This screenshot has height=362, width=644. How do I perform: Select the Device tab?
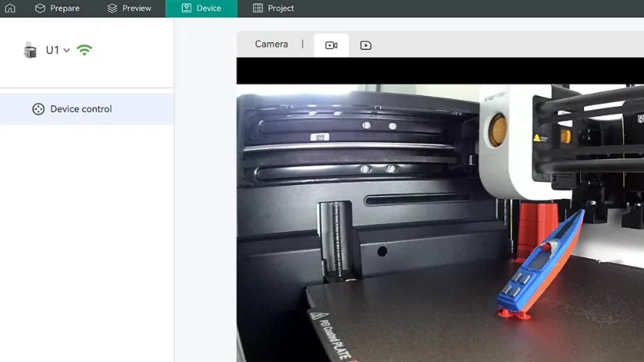[x=201, y=9]
